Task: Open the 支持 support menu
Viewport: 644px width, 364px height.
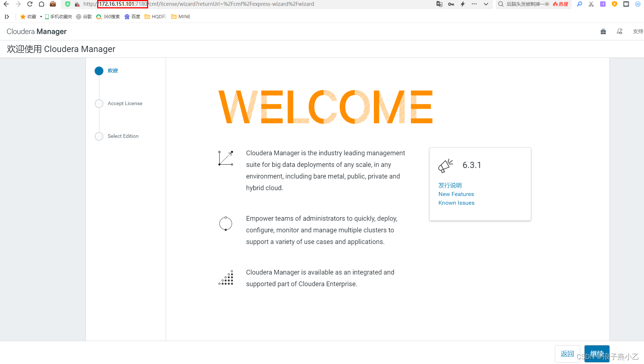Action: click(638, 32)
